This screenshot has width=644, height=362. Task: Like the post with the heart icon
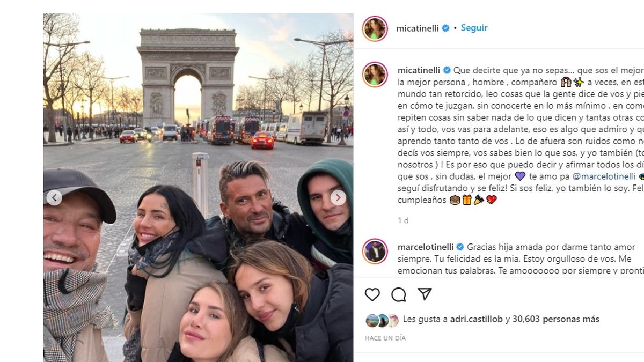point(372,294)
